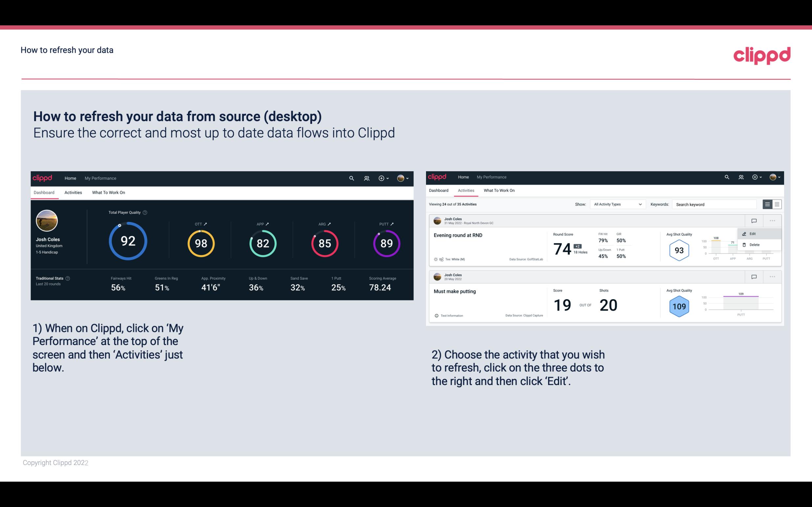Click 'Edit' in the activity context menu

pyautogui.click(x=754, y=233)
